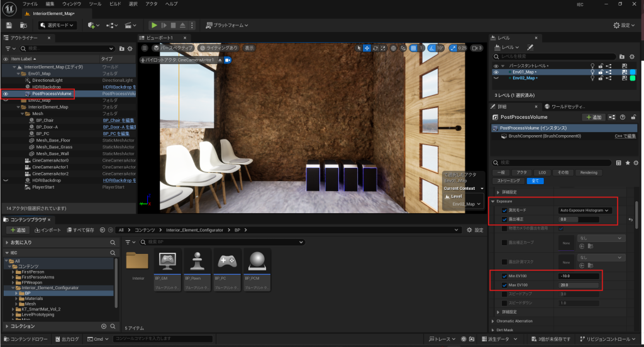Click the green Play button in toolbar
The height and width of the screenshot is (347, 644).
[154, 25]
